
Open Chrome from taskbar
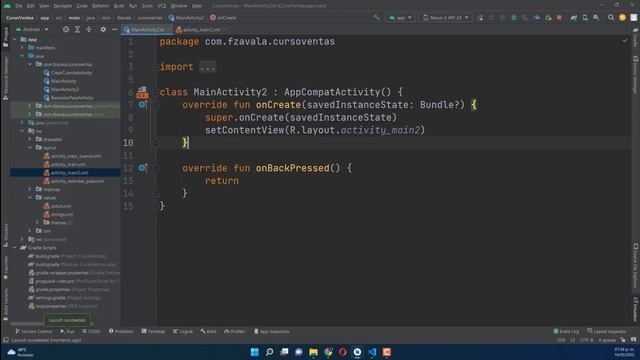click(x=328, y=352)
